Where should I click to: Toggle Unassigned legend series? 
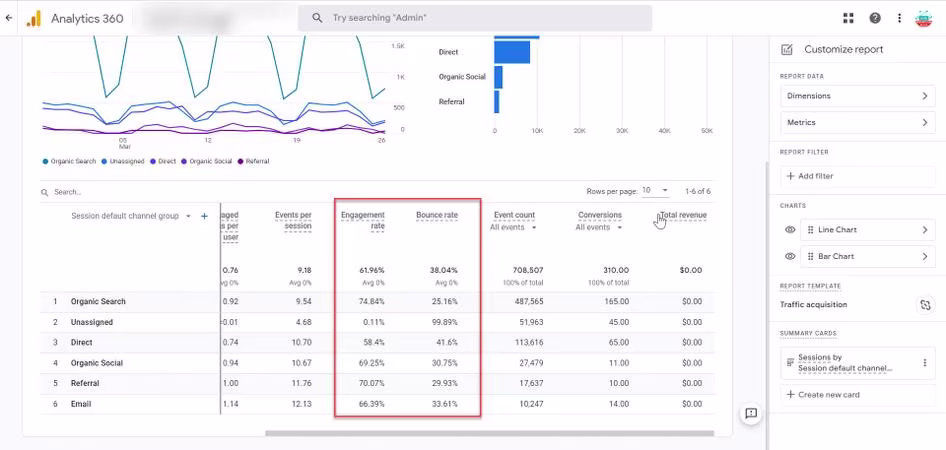[122, 162]
